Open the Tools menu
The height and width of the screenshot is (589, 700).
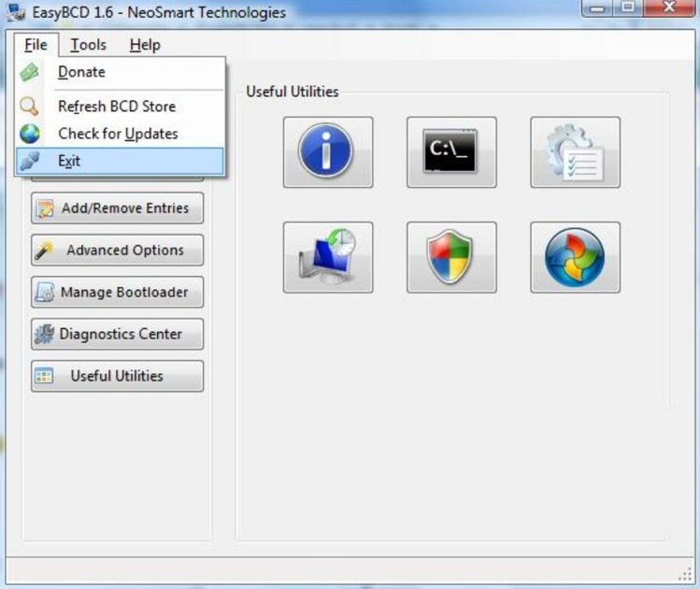pos(89,45)
